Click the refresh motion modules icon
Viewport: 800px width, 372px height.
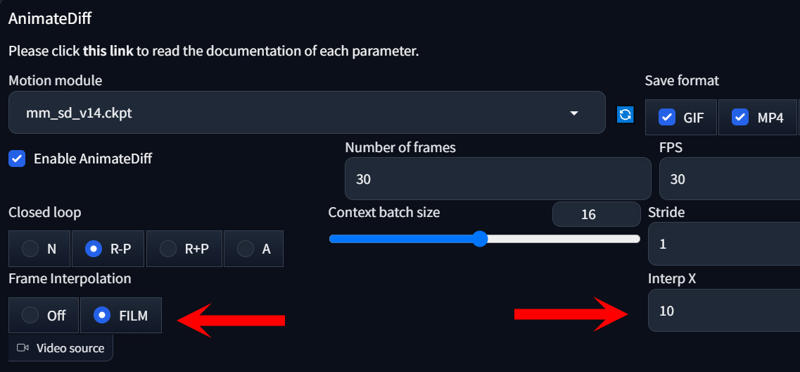click(x=625, y=114)
